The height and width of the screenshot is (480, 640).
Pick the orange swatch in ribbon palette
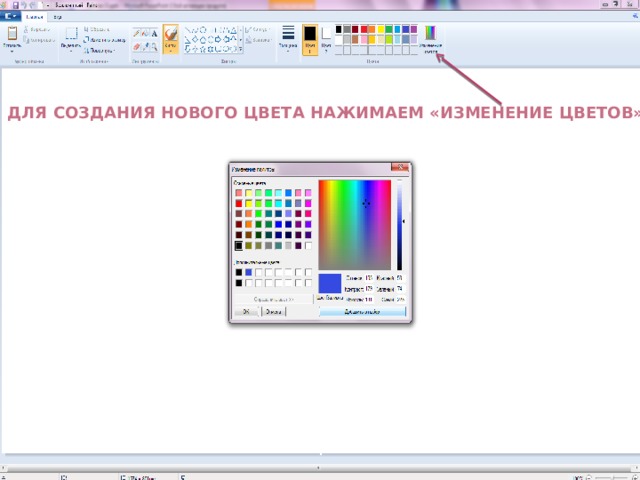point(372,29)
